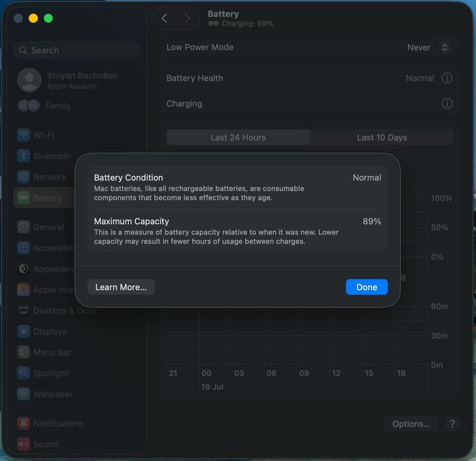
Task: Click the Low Power Mode stepper arrows
Action: click(x=445, y=47)
